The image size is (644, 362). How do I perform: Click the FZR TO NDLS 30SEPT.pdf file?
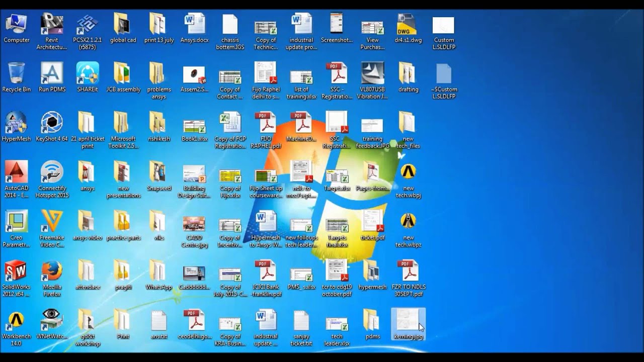(x=408, y=278)
